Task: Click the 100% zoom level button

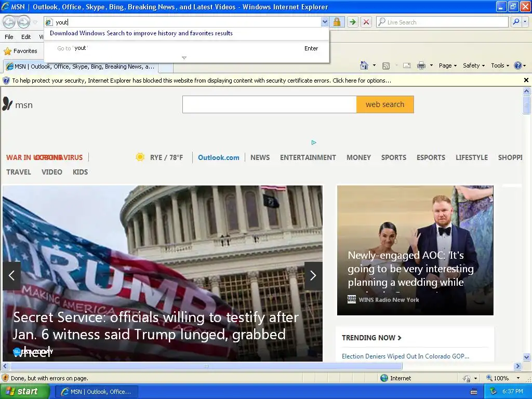Action: coord(497,378)
